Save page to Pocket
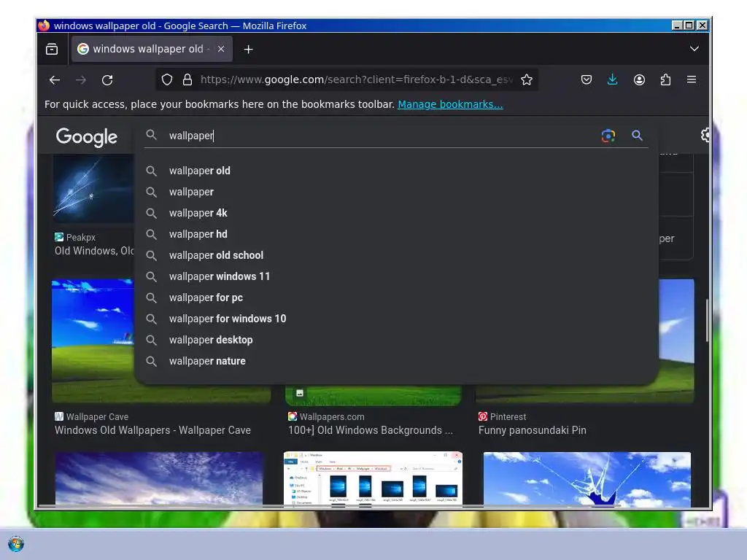 point(587,79)
